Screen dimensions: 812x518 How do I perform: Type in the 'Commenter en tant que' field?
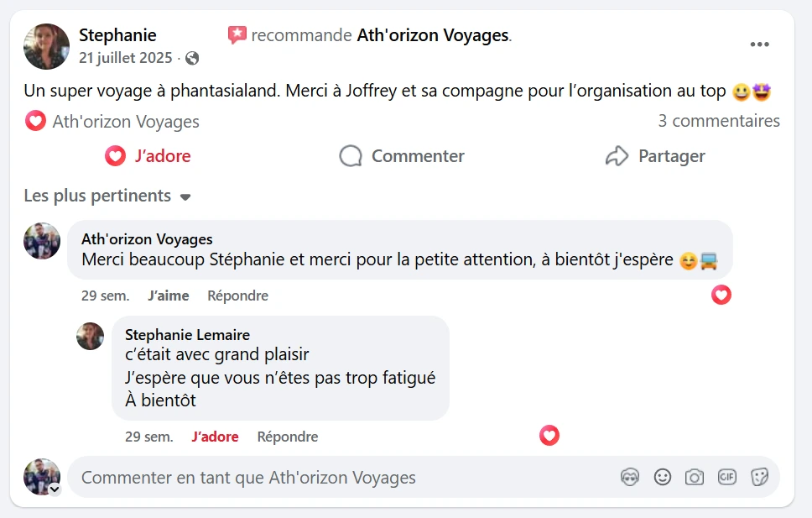pos(336,478)
